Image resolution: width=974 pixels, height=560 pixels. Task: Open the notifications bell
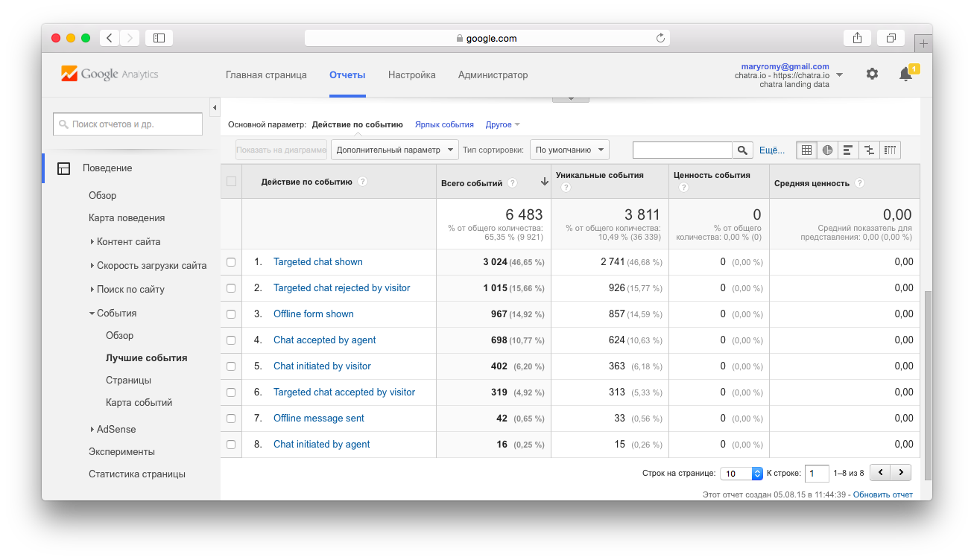(x=905, y=74)
